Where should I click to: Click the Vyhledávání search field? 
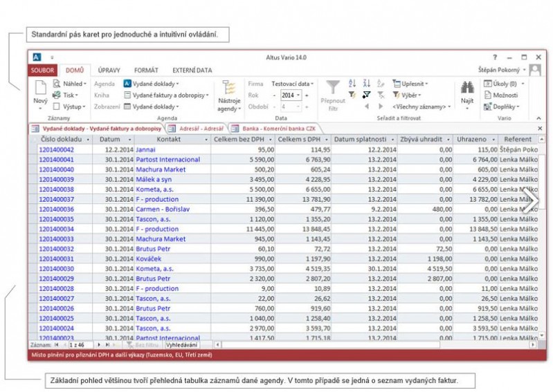[x=182, y=344]
